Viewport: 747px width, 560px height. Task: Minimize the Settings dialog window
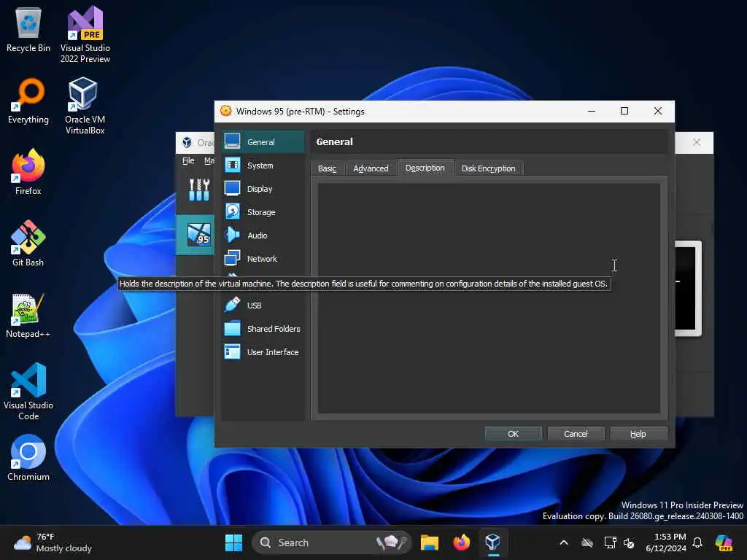click(x=592, y=111)
